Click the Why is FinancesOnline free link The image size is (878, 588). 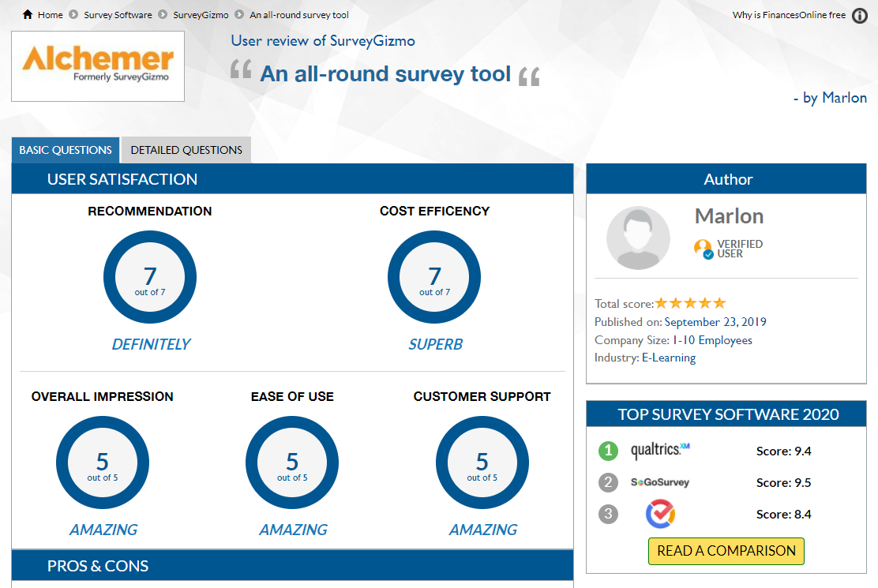[789, 15]
